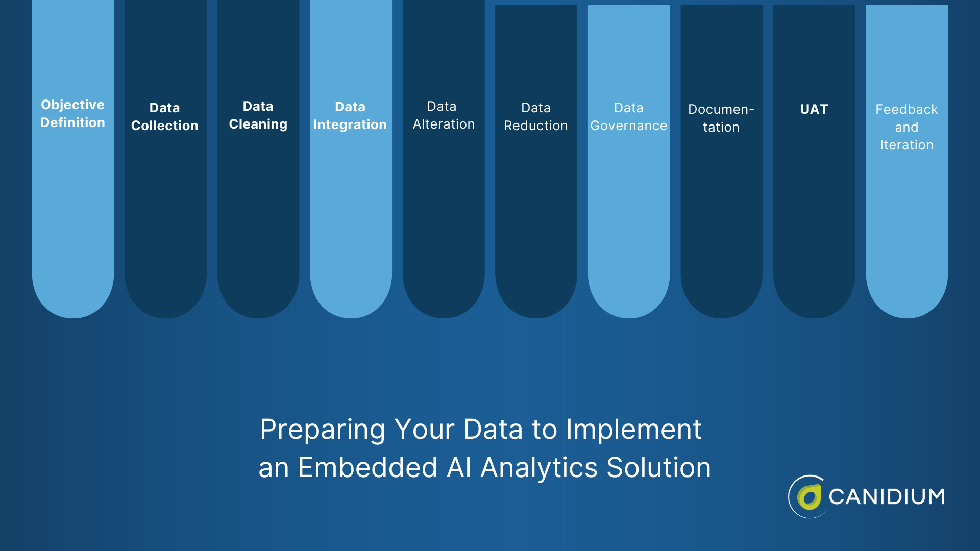Viewport: 980px width, 551px height.
Task: Expand the Data Reduction pillar content
Action: coord(536,117)
